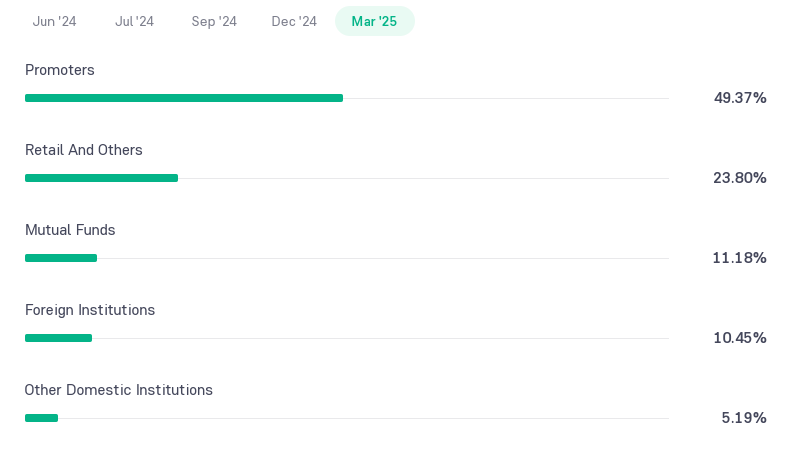Click the Promoters label
This screenshot has width=795, height=461.
[x=60, y=70]
